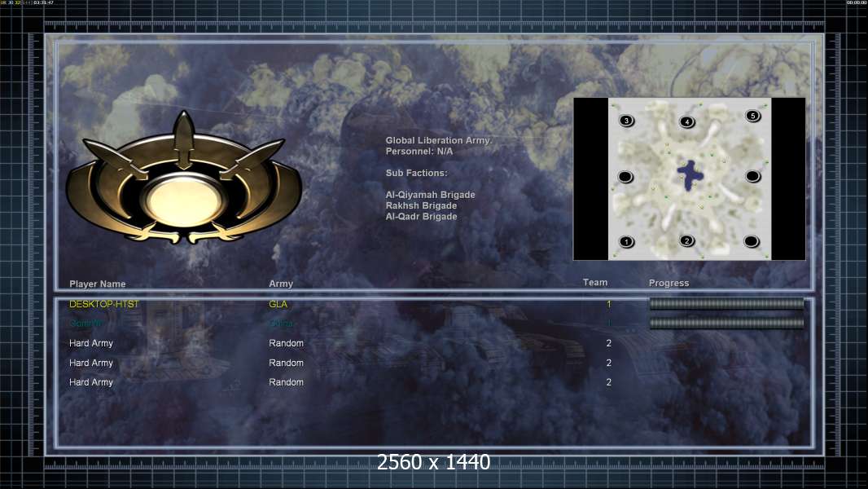This screenshot has width=868, height=489.
Task: Click the Player Name column header
Action: pos(98,284)
